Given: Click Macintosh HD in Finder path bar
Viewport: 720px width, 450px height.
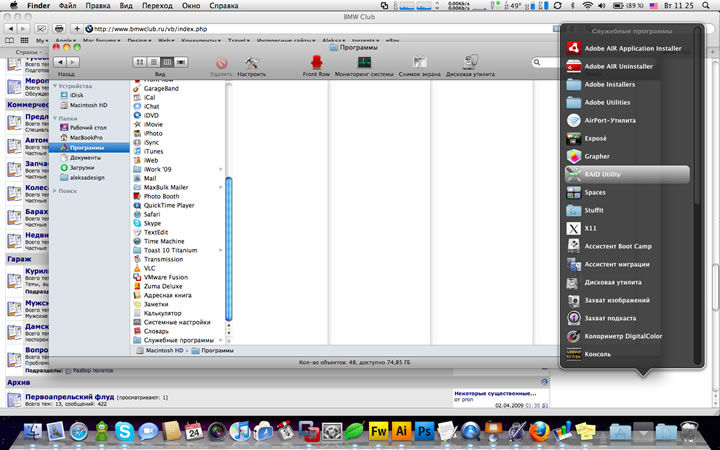Looking at the screenshot, I should tap(159, 350).
